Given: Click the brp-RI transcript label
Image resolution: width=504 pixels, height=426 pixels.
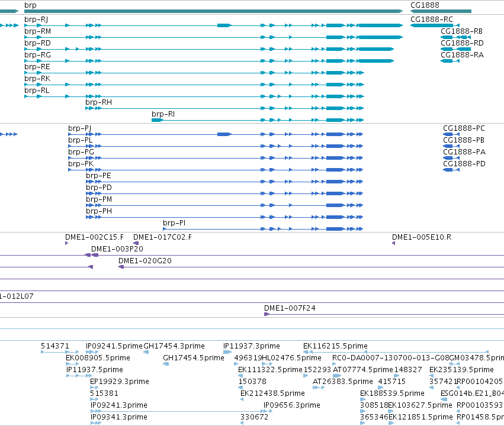Looking at the screenshot, I should click(x=163, y=114).
